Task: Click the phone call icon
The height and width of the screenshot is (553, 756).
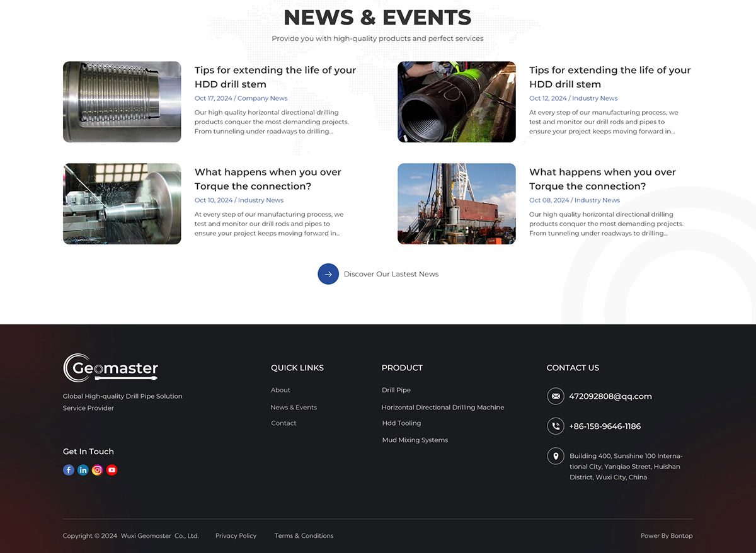Action: click(555, 426)
